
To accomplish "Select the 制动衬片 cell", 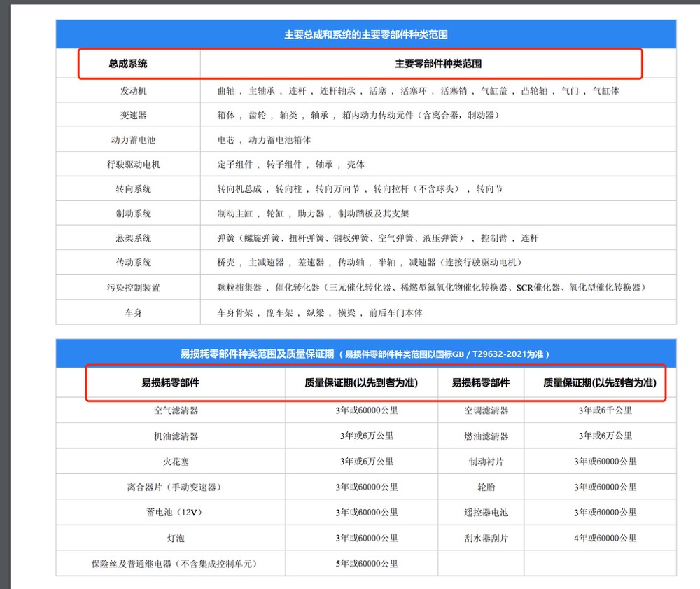I will pos(486,462).
